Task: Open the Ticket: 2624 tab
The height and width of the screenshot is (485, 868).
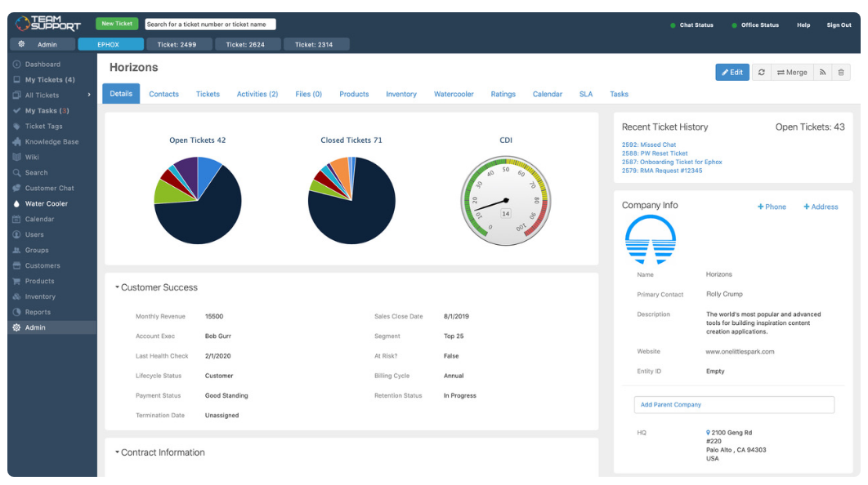Action: 245,44
